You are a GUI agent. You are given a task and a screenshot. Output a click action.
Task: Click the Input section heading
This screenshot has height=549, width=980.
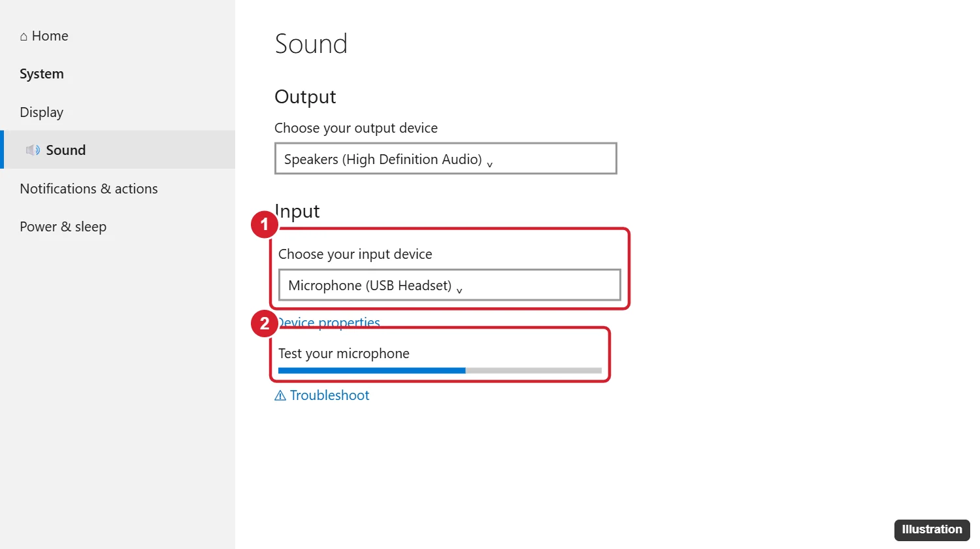pyautogui.click(x=297, y=211)
